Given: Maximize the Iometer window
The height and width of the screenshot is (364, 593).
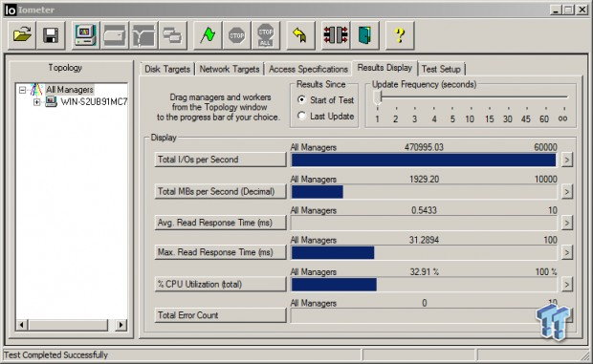Looking at the screenshot, I should coord(568,10).
